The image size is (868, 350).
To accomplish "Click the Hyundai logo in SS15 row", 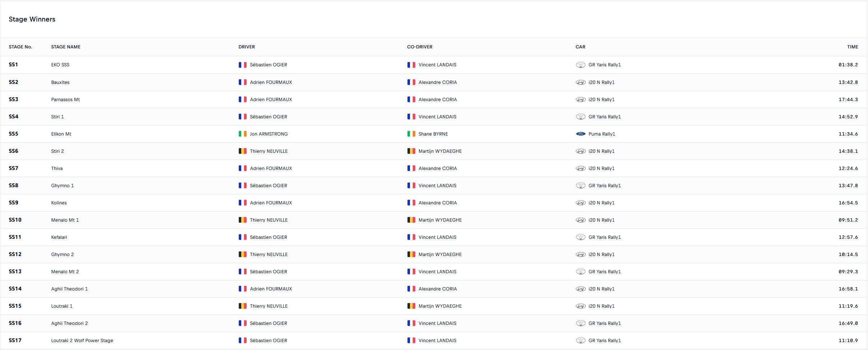I will click(580, 306).
